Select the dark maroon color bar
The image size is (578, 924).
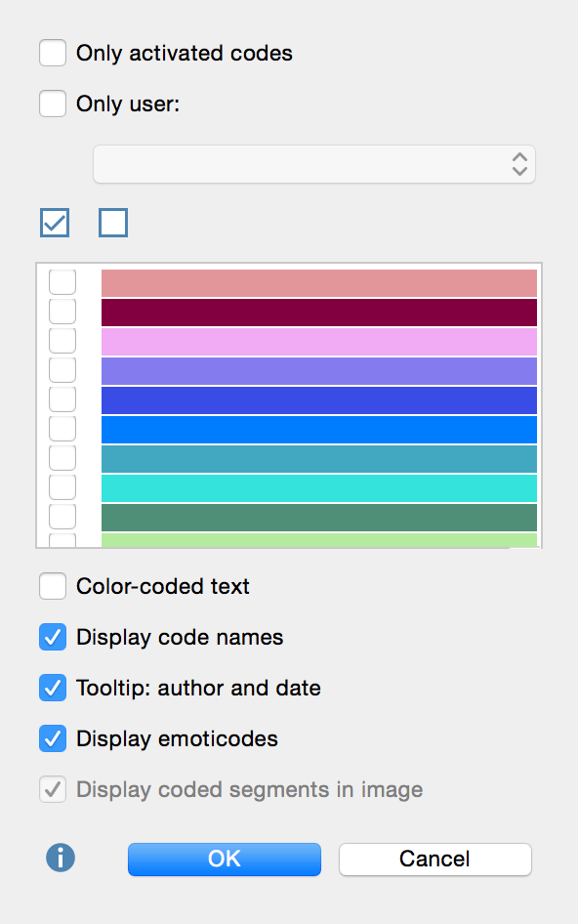318,313
